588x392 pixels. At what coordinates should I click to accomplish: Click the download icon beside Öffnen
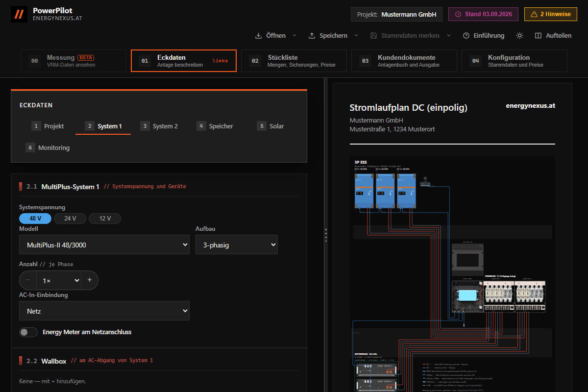tap(259, 36)
